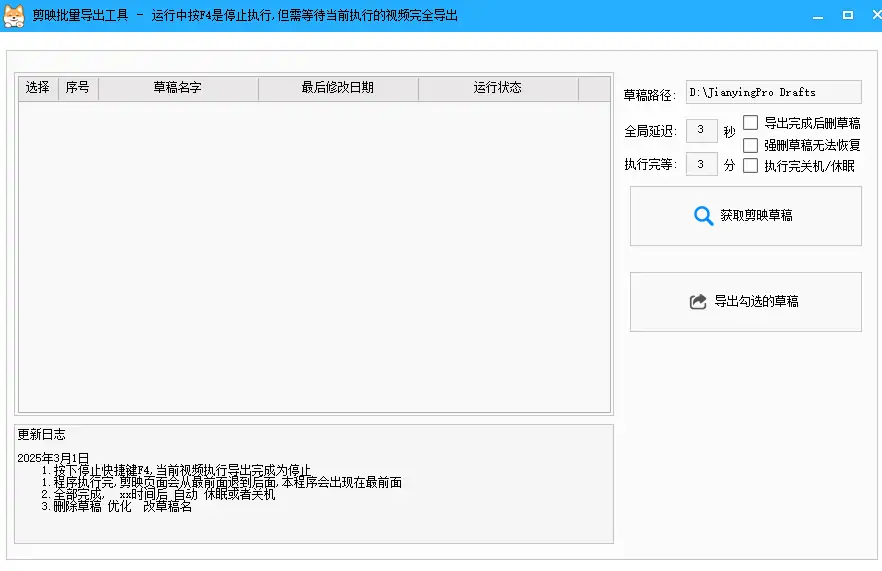Screen dimensions: 882x571
Task: Enable 导出完成后删草稿 checkbox
Action: click(750, 123)
